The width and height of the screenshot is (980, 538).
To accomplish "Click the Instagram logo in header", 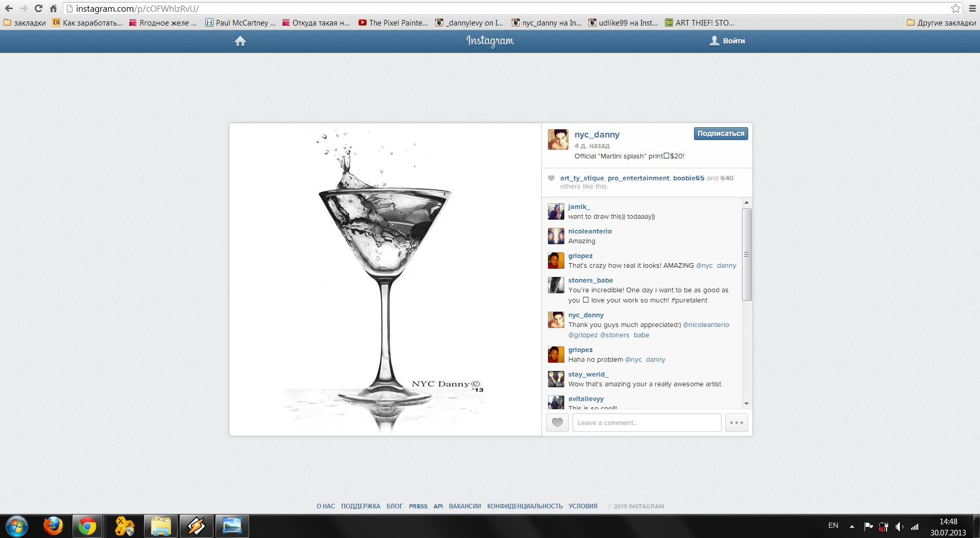I will point(490,41).
